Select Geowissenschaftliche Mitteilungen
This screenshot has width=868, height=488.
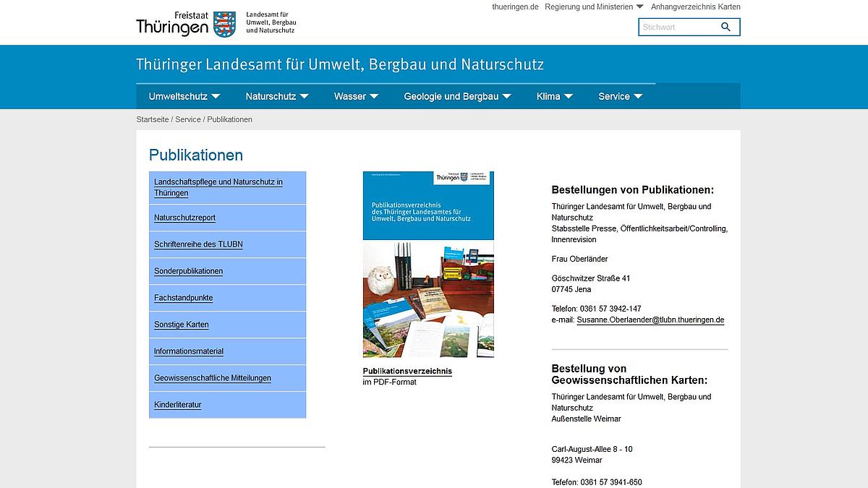(x=228, y=378)
